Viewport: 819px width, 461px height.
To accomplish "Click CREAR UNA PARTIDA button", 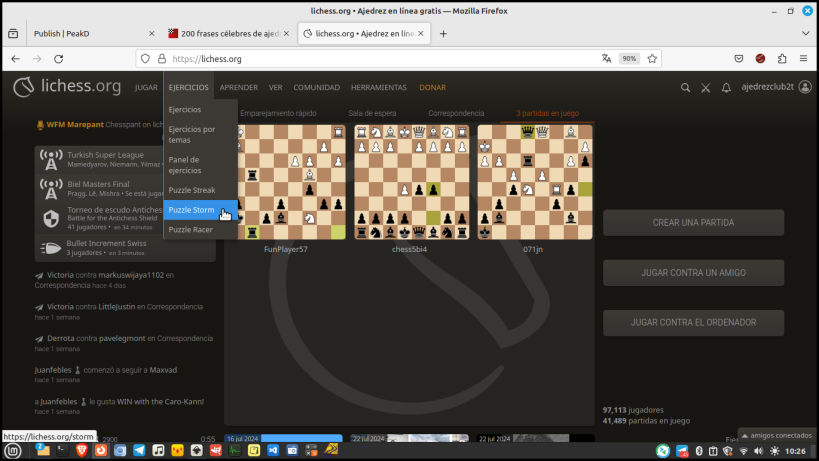I will tap(693, 223).
